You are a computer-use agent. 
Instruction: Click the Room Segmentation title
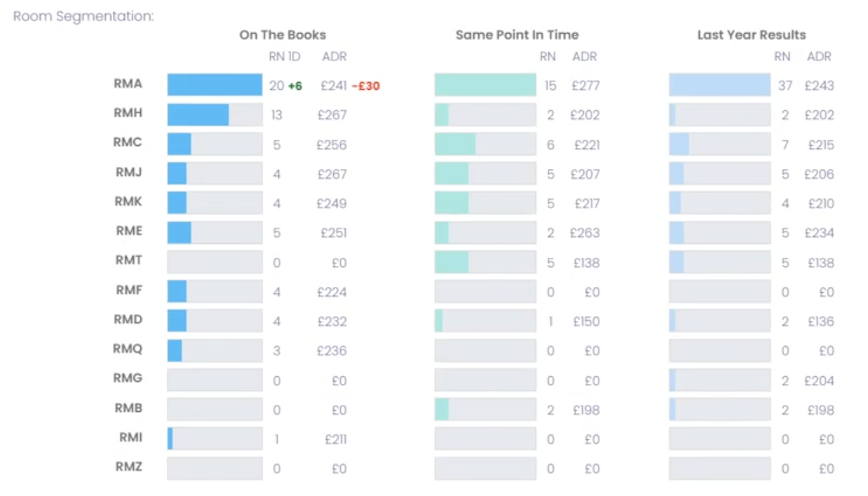[83, 15]
